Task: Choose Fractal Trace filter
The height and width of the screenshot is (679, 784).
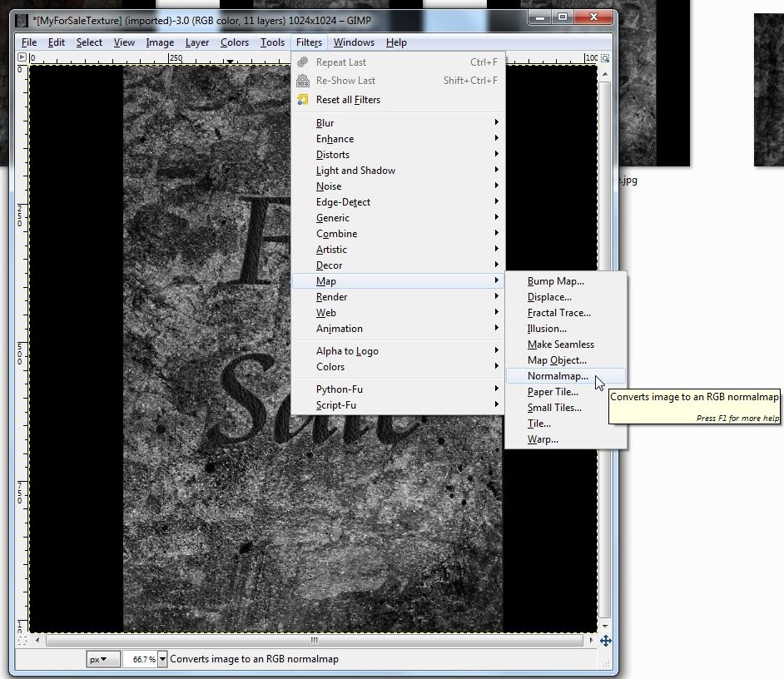Action: [565, 313]
